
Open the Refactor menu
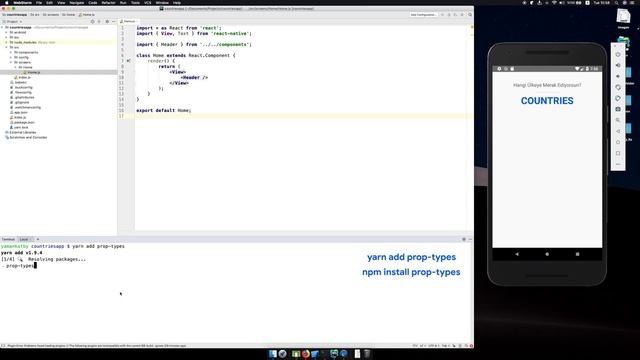tap(109, 2)
